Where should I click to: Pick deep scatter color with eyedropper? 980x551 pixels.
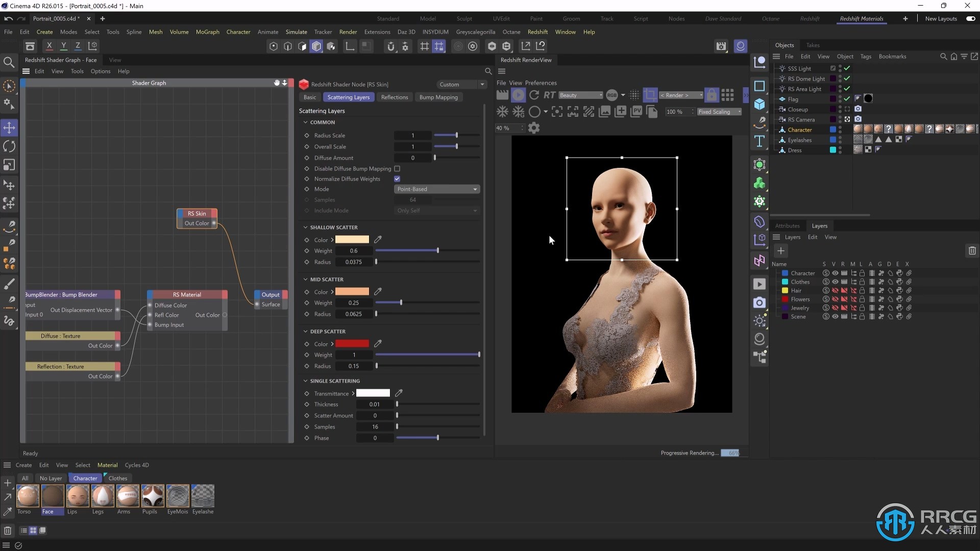(x=378, y=343)
